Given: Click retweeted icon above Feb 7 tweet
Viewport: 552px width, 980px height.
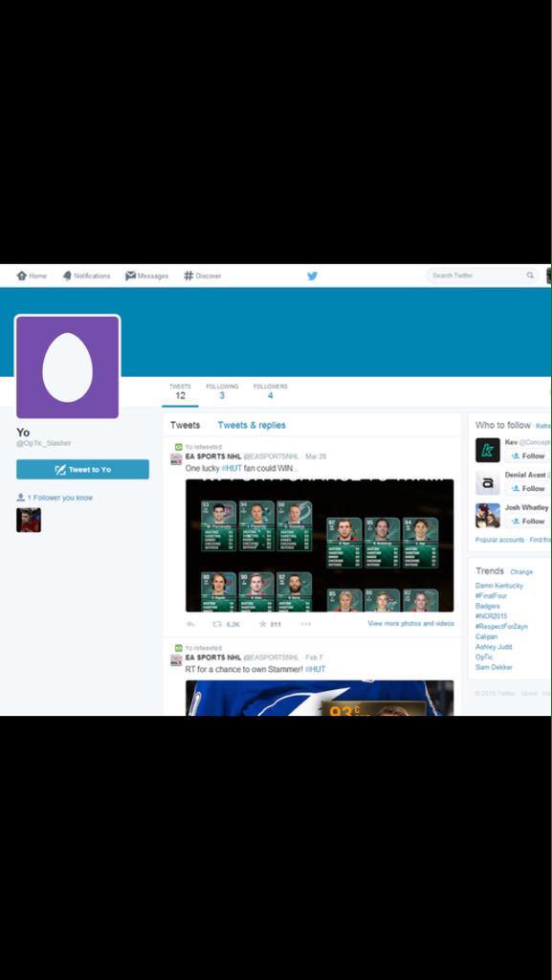Looking at the screenshot, I should (x=179, y=648).
